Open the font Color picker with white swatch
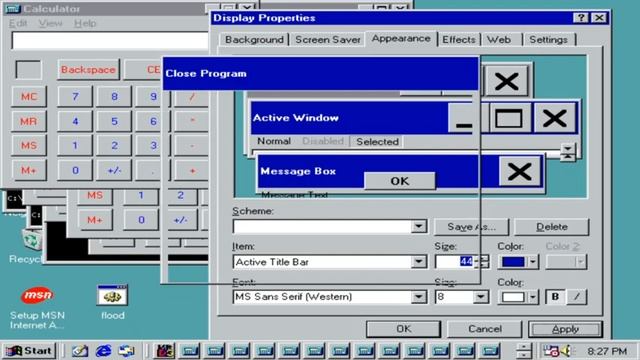The image size is (640, 360). point(518,297)
